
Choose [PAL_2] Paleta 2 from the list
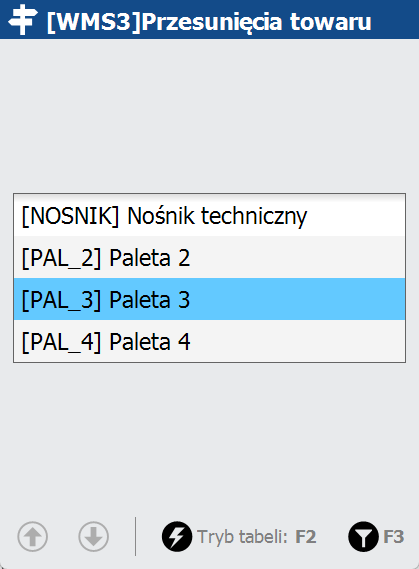pyautogui.click(x=209, y=257)
